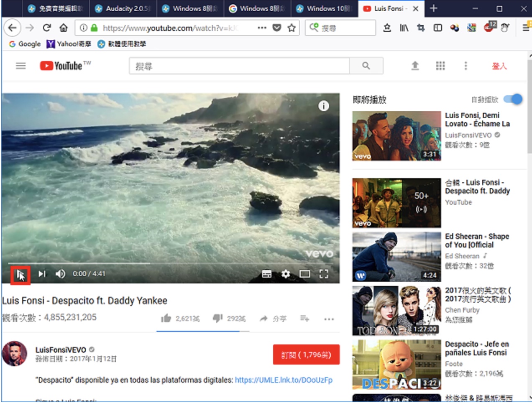Skip to next video in player
Viewport: 532px width, 403px height.
(x=42, y=274)
